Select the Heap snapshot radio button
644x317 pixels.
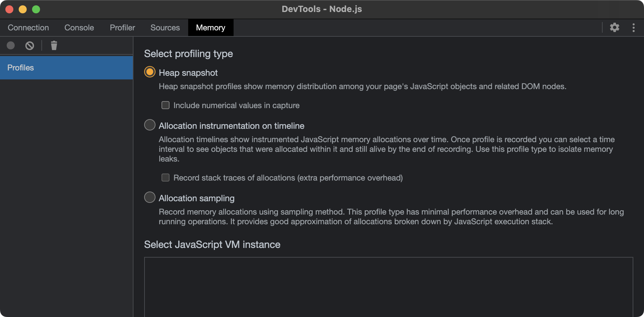pyautogui.click(x=150, y=72)
